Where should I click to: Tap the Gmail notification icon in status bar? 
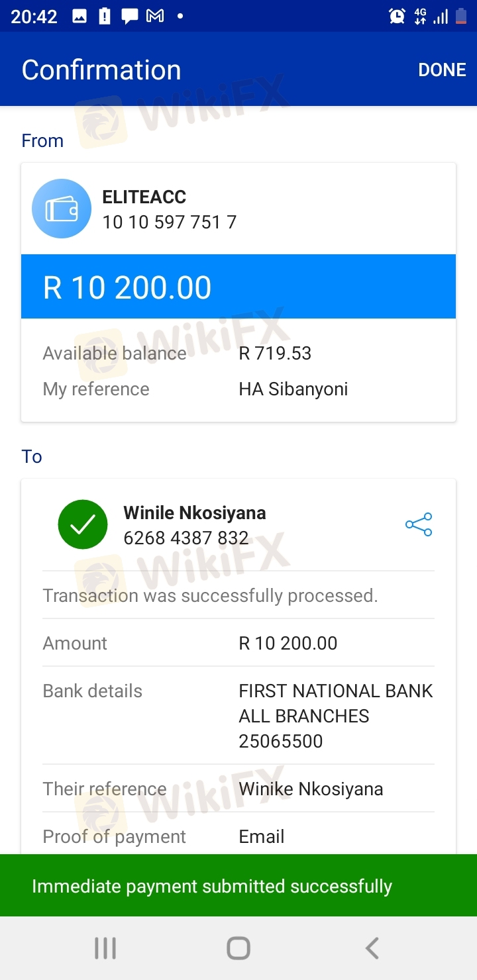tap(155, 17)
